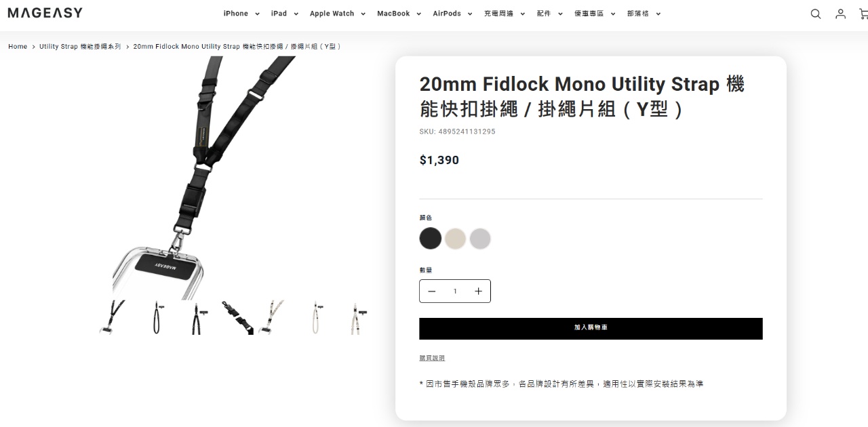
Task: Select the first black strap thumbnail
Action: 113,317
